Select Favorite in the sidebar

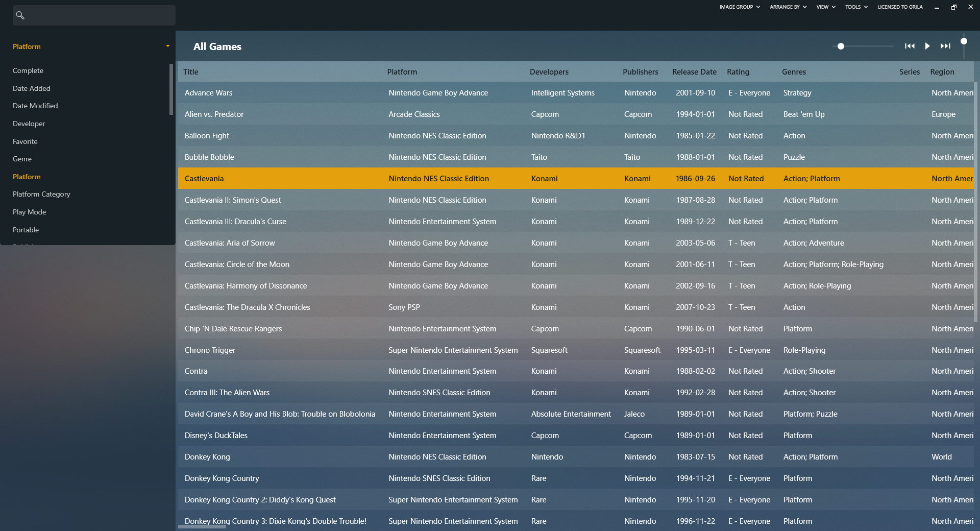25,141
